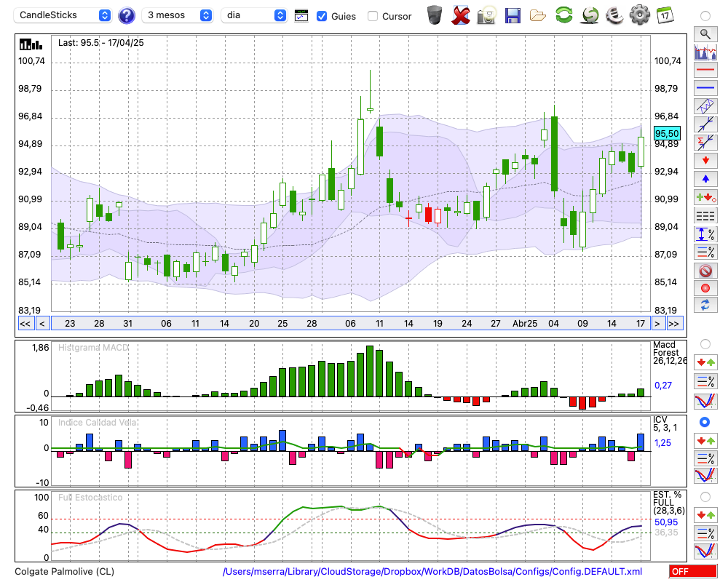Click the ICV panel lines percent button

click(x=705, y=458)
